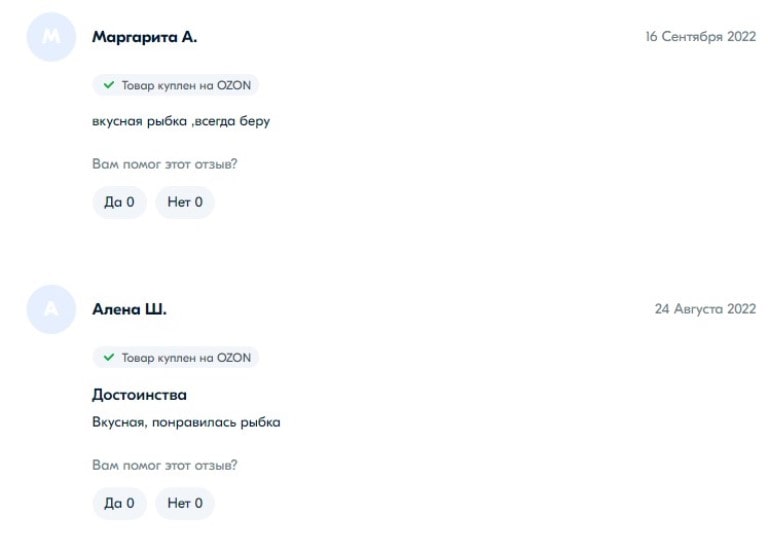
Task: Click the review text 'вкусная рыбка ,всегда беру'
Action: click(181, 122)
